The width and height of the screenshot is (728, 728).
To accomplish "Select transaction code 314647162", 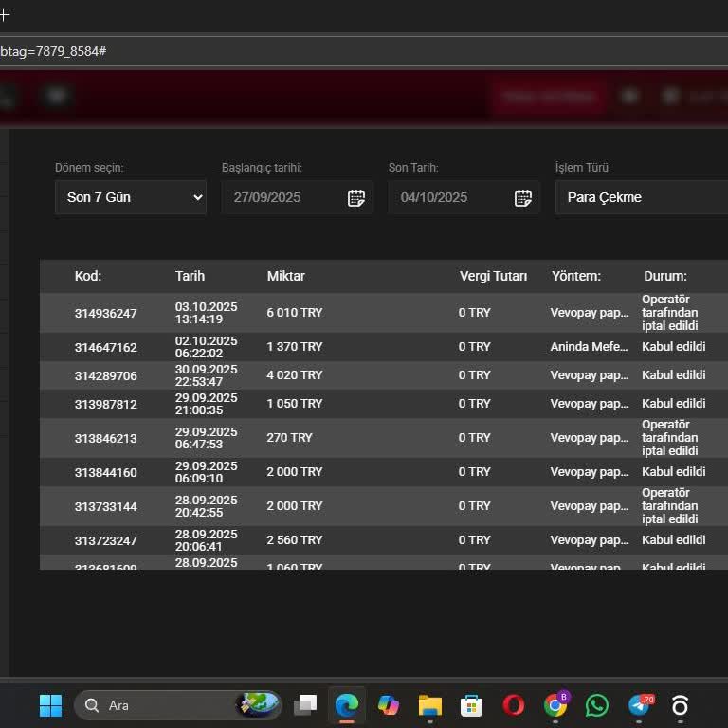I will 106,347.
